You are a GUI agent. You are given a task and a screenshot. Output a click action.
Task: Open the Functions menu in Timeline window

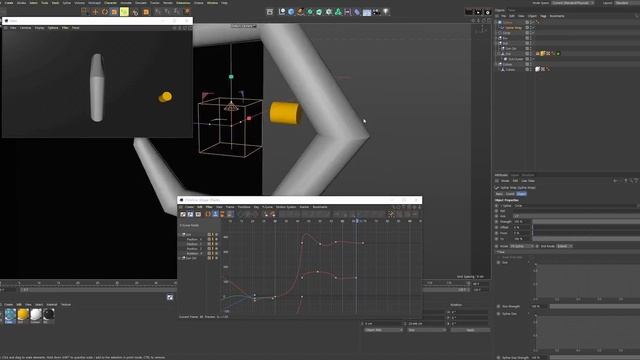point(244,207)
